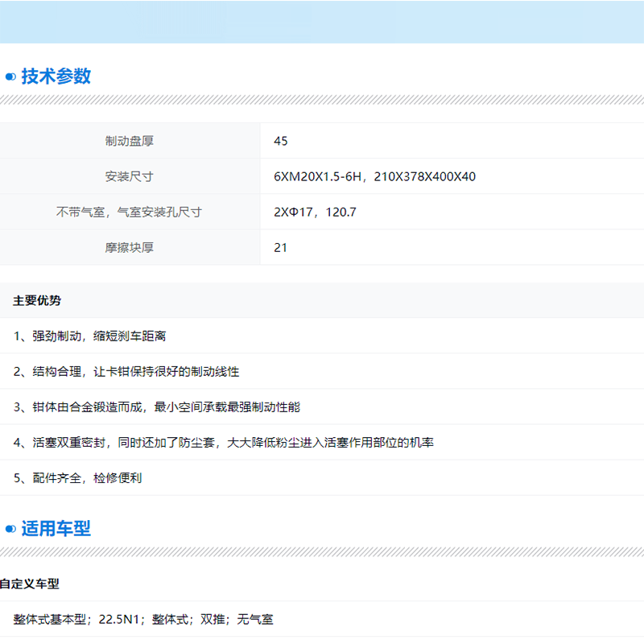Select the advantage about 结构合理 braking linearity
644x644 pixels.
click(126, 371)
